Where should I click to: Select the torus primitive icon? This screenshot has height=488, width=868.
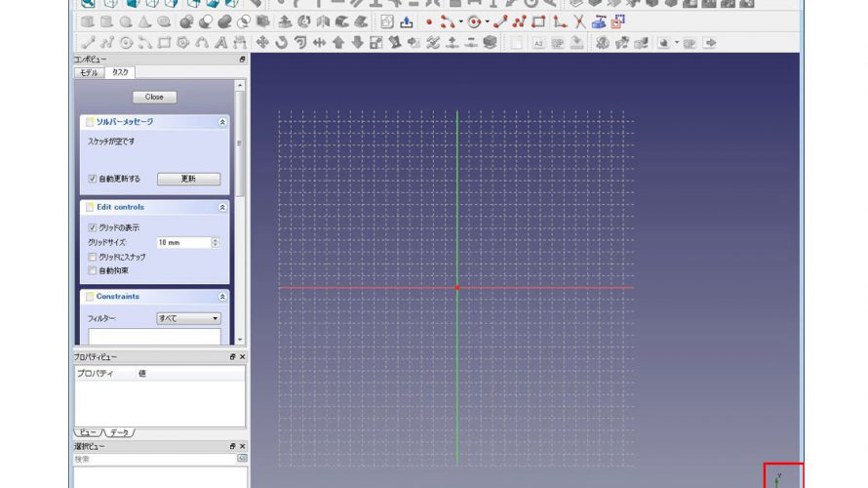tap(164, 22)
